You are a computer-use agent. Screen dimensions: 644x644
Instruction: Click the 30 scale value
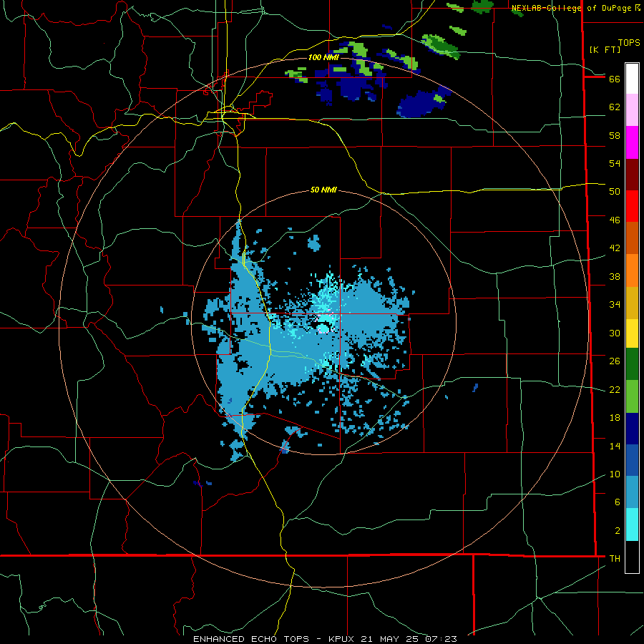click(x=615, y=333)
